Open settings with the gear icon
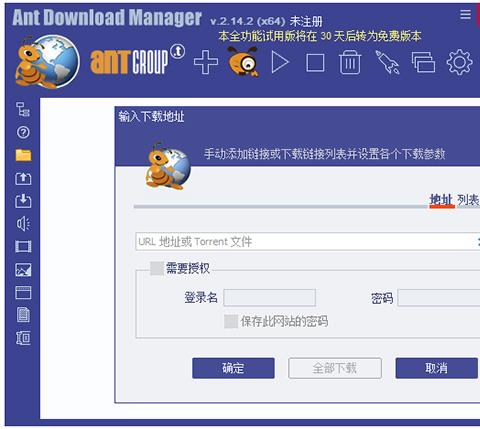Viewport: 480px width, 429px height. tap(460, 62)
